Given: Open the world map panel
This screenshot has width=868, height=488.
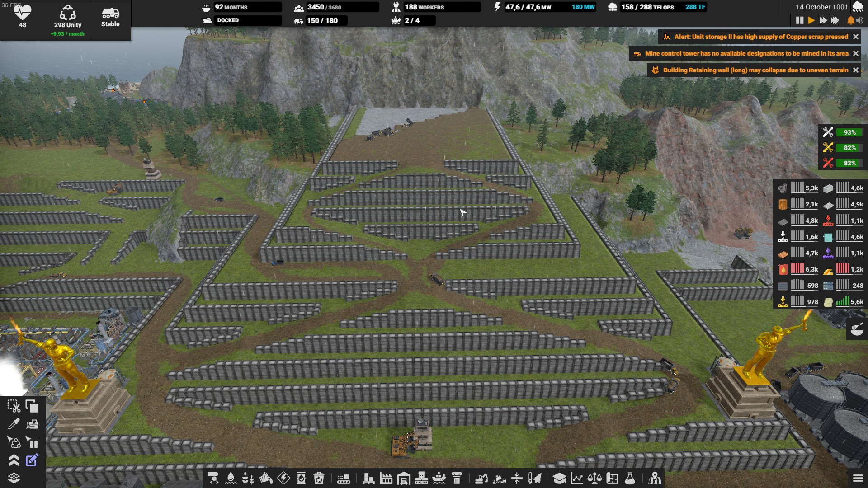Looking at the screenshot, I should 655,478.
